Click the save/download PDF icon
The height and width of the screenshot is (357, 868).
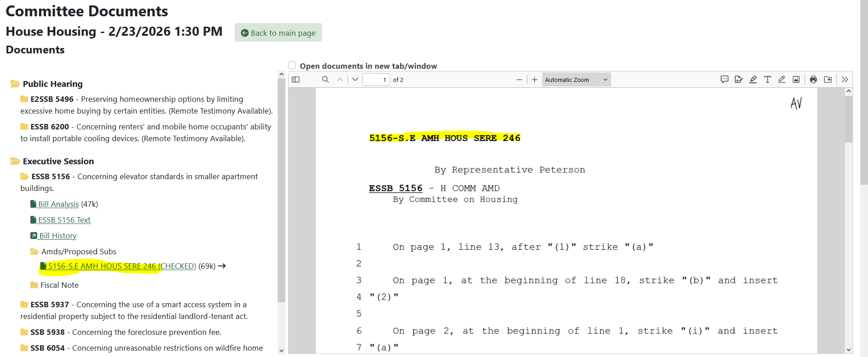point(828,80)
